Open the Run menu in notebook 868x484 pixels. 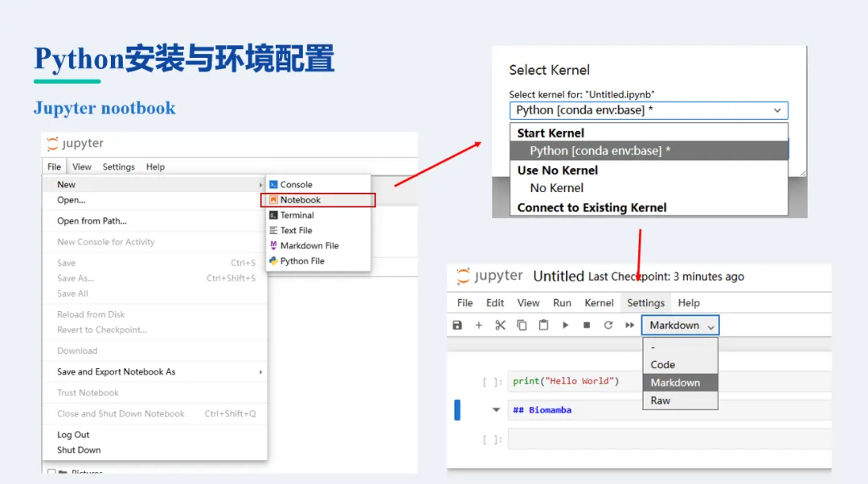pyautogui.click(x=562, y=303)
